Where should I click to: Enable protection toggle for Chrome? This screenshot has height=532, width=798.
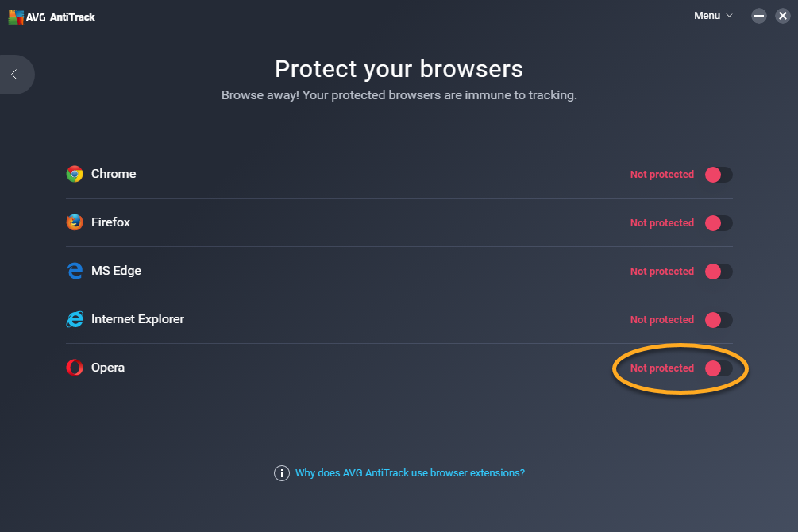[x=719, y=175]
